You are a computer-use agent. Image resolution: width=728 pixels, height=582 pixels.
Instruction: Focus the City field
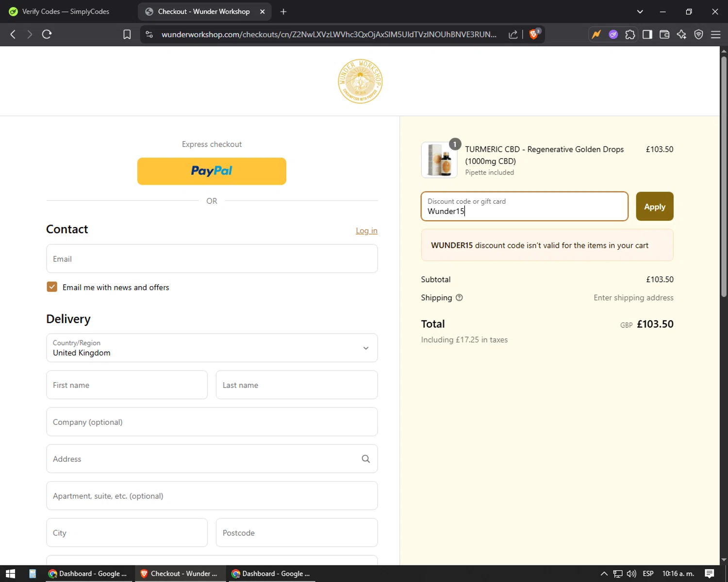pos(127,533)
